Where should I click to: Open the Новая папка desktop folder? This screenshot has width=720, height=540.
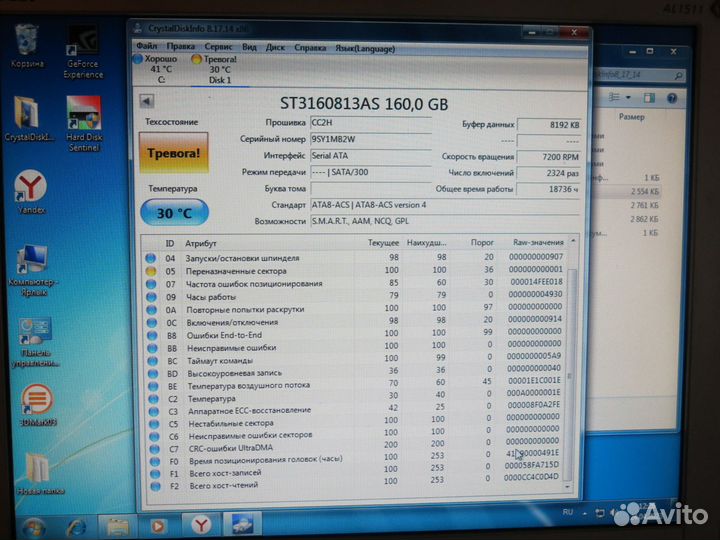39,475
